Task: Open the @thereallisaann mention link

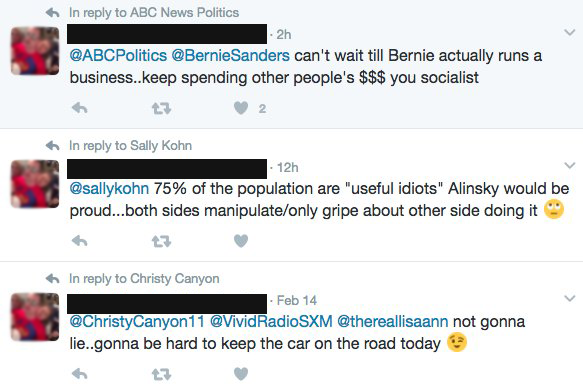Action: (393, 321)
